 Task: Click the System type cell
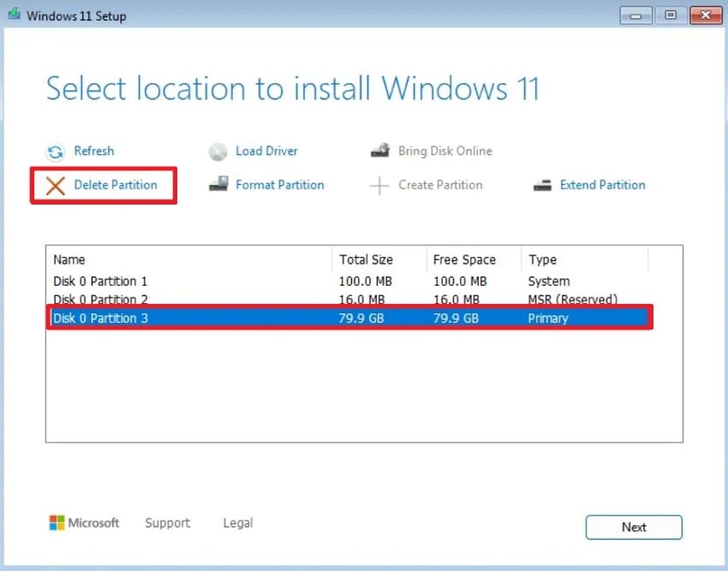coord(548,282)
